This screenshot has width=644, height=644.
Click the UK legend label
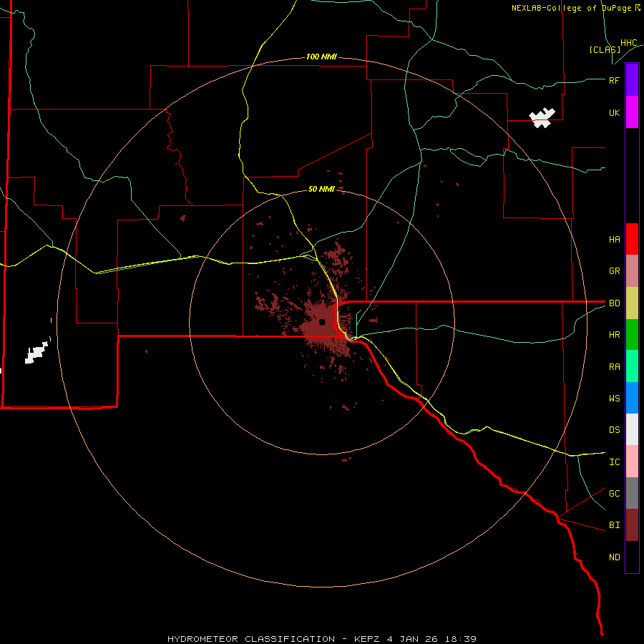click(x=615, y=112)
